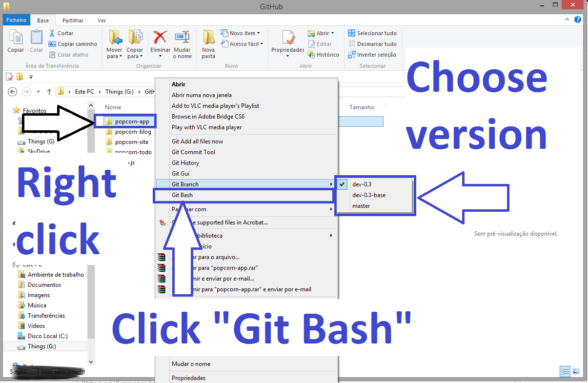This screenshot has height=383, width=588.
Task: Click the Back navigation arrow
Action: pos(13,92)
